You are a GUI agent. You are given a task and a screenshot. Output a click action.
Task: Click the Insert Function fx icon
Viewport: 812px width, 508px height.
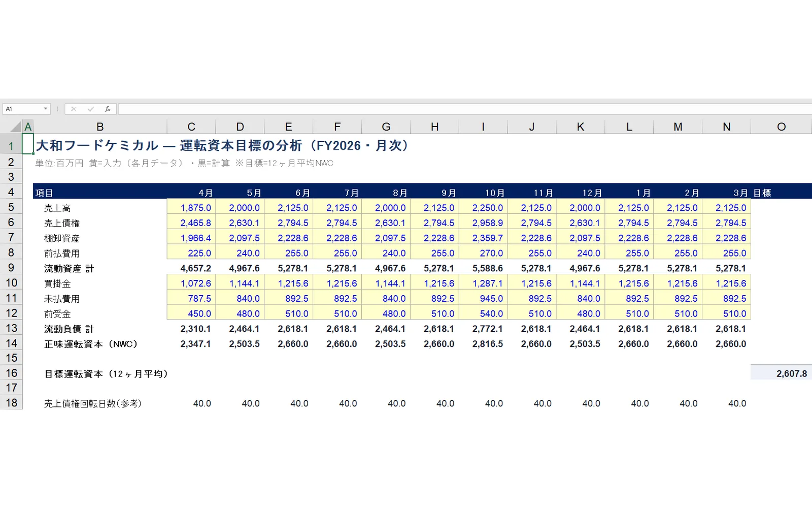pyautogui.click(x=108, y=109)
